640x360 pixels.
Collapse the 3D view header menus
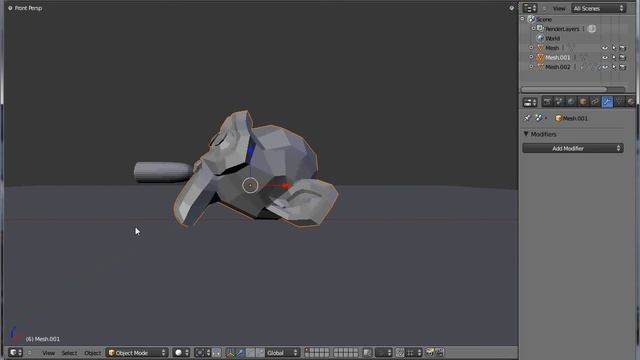(x=29, y=353)
